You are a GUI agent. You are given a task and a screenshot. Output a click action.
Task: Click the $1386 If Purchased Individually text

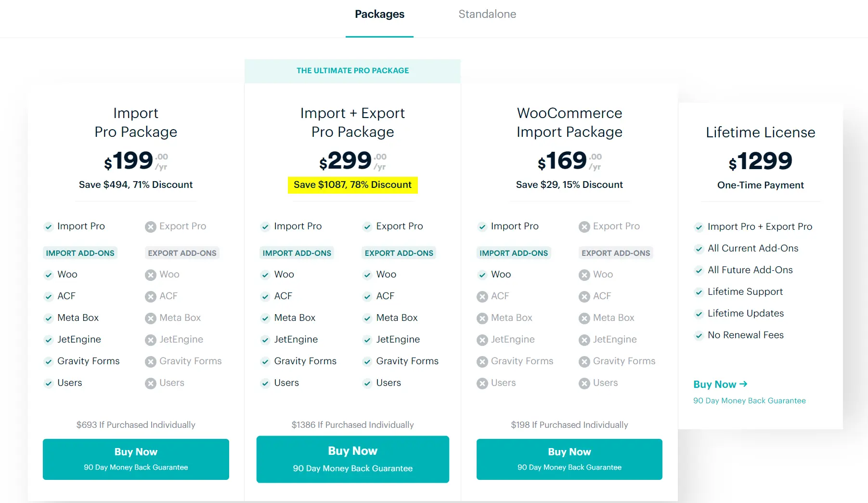tap(352, 425)
